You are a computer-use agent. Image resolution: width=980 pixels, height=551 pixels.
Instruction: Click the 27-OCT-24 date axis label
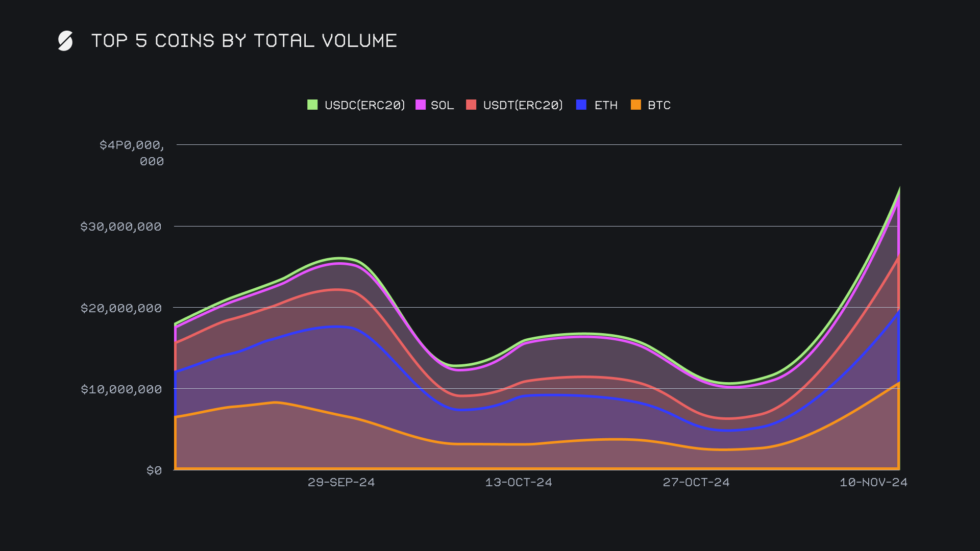point(696,482)
